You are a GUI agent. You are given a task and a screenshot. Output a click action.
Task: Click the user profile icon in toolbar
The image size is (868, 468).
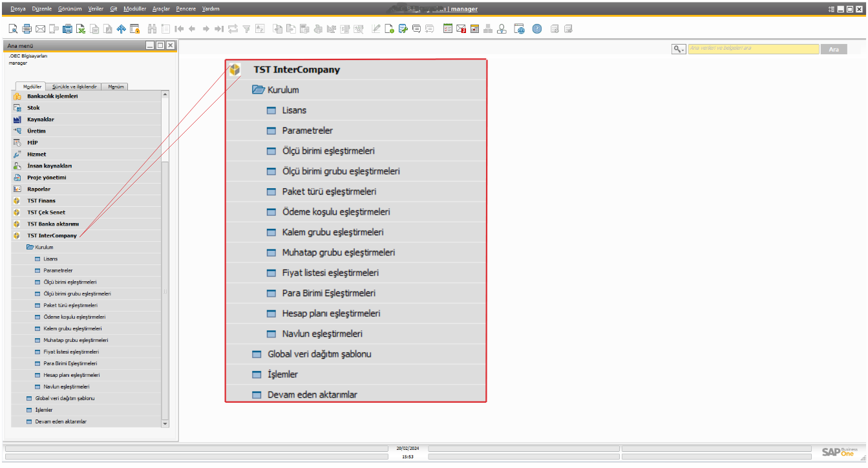[502, 29]
